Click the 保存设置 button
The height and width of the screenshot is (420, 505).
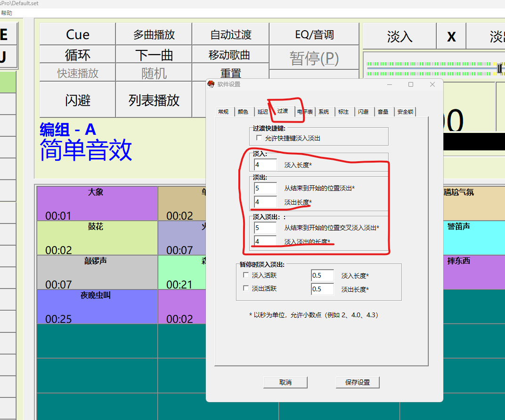pyautogui.click(x=358, y=382)
